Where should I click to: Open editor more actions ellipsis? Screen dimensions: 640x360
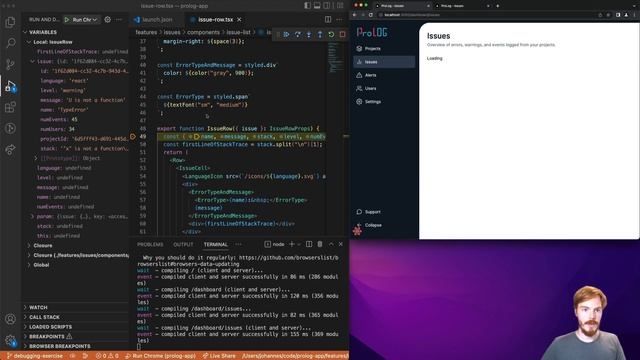click(339, 20)
